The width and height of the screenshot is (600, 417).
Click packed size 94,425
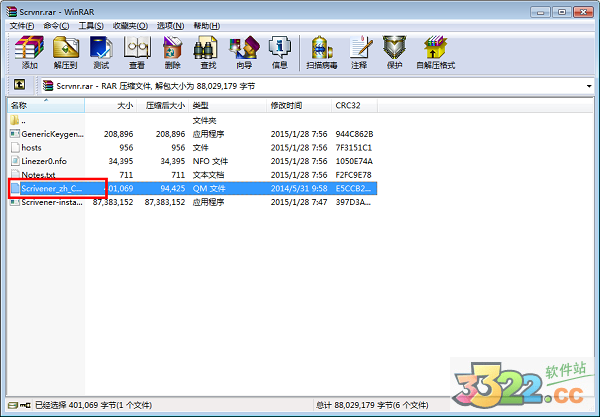pos(173,188)
